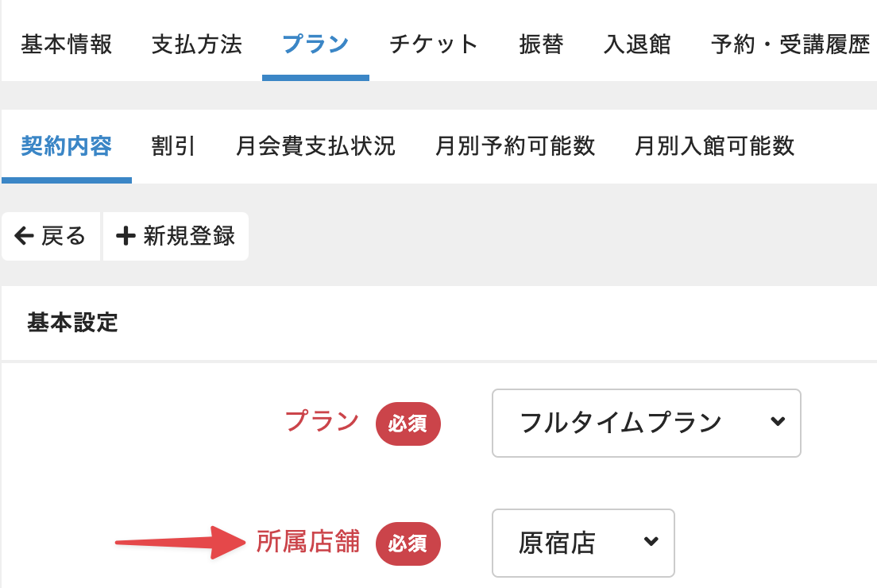Select a different plan from プラン dropdown
The height and width of the screenshot is (588, 877).
[x=646, y=424]
